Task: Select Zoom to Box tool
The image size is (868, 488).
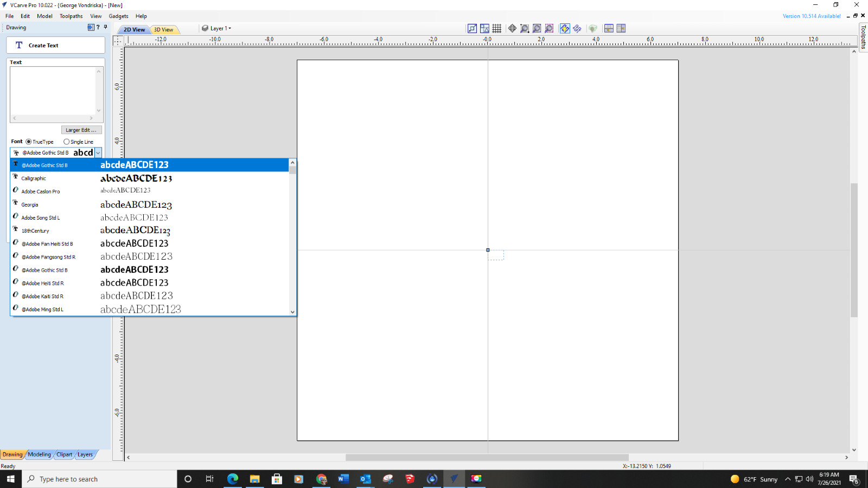Action: point(525,28)
